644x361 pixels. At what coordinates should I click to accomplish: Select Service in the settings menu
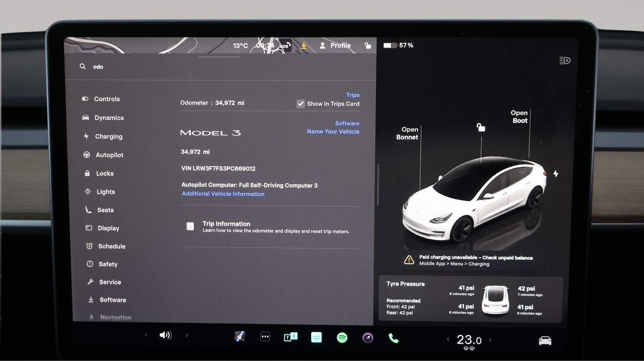(110, 282)
